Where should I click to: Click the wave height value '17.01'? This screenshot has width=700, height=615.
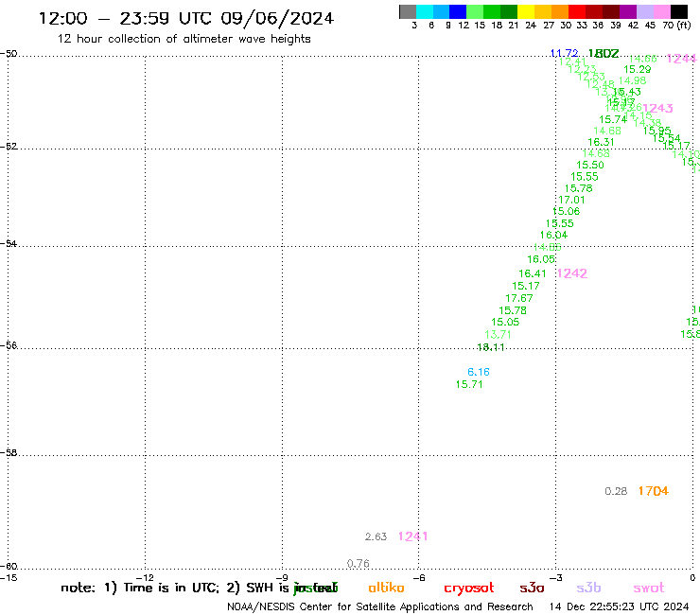tap(571, 200)
